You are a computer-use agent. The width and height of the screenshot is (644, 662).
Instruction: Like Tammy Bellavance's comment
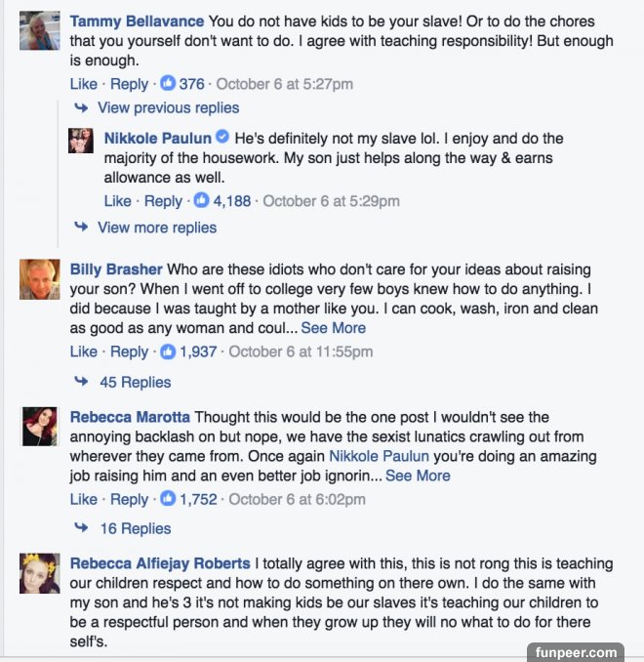coord(84,84)
